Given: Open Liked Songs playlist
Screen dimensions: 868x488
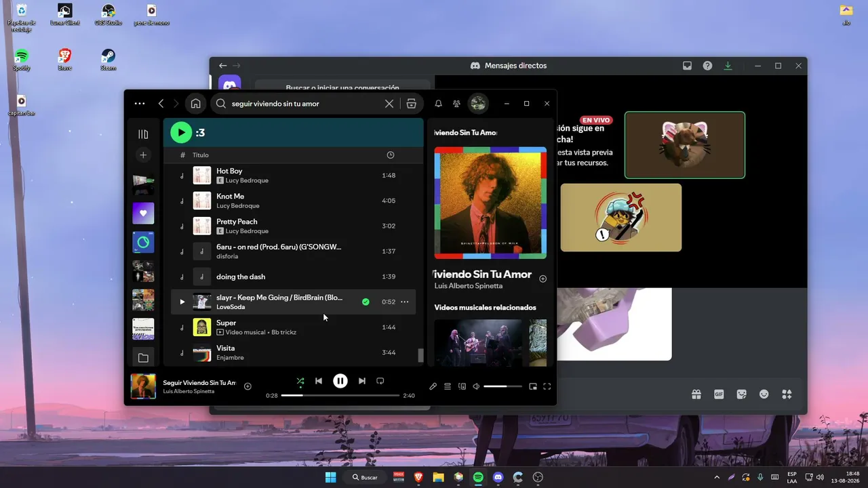Looking at the screenshot, I should (143, 213).
